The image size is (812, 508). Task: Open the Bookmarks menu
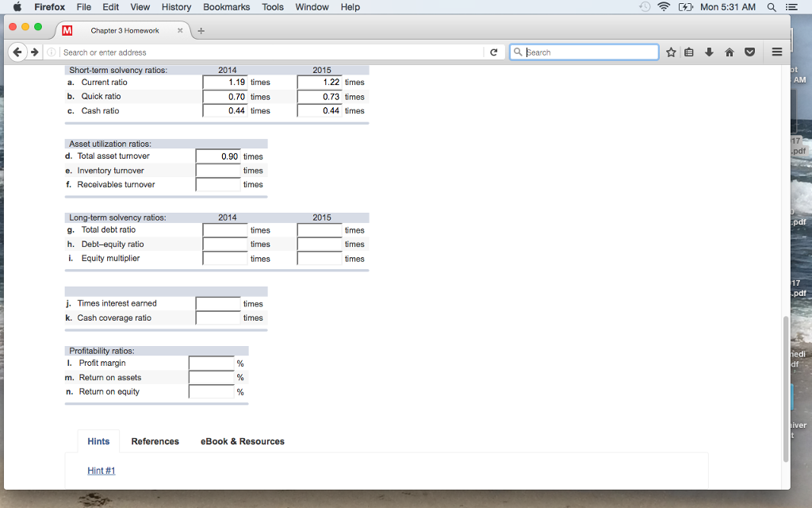click(226, 7)
